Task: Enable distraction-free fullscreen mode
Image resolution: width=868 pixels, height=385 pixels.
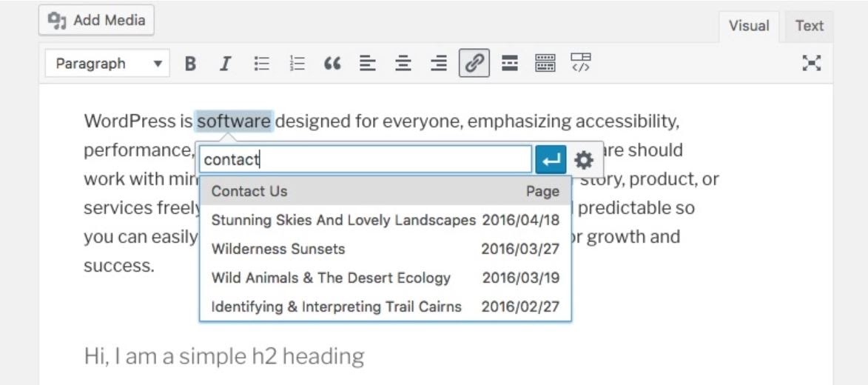Action: pyautogui.click(x=812, y=63)
